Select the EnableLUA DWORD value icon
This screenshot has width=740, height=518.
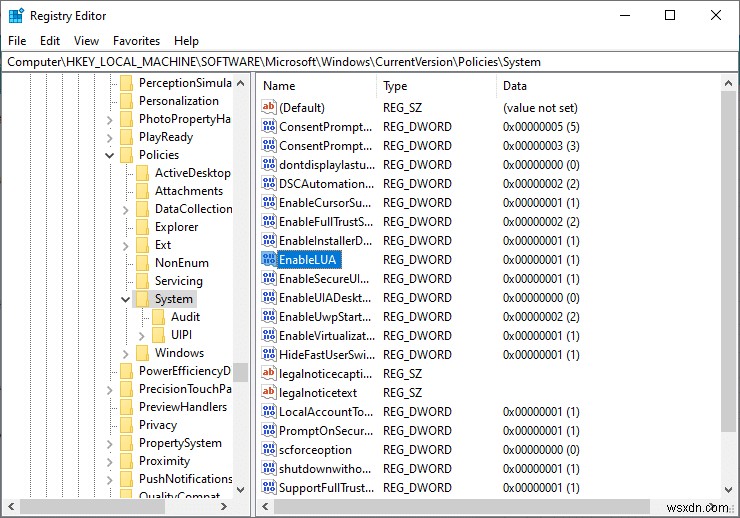pos(269,259)
